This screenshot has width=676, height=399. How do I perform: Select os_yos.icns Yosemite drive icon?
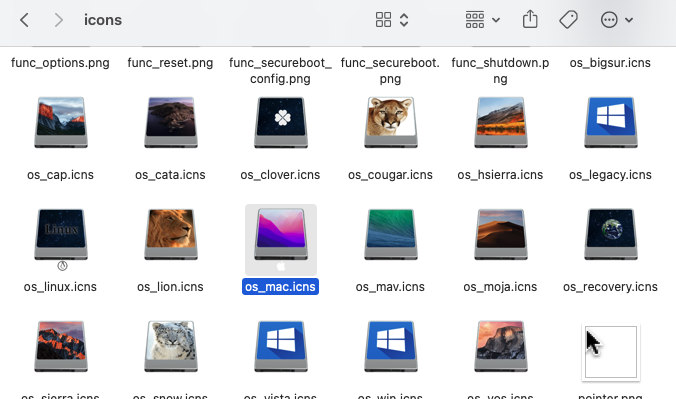pos(501,346)
